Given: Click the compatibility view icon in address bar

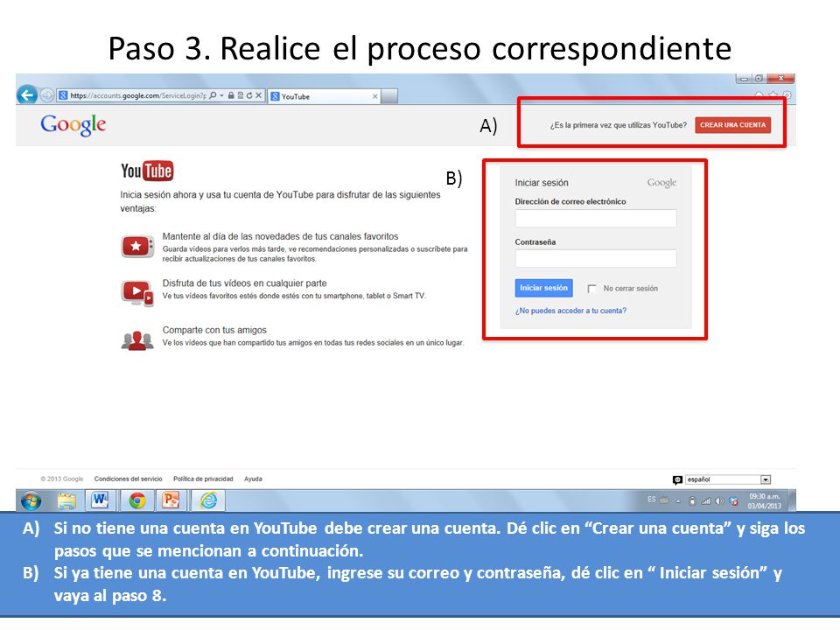Looking at the screenshot, I should coord(241,95).
